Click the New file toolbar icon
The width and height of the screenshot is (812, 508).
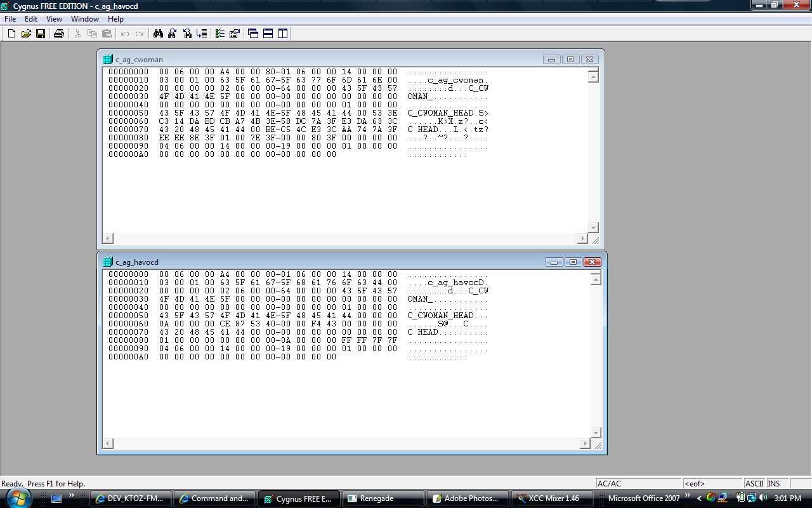pyautogui.click(x=11, y=34)
